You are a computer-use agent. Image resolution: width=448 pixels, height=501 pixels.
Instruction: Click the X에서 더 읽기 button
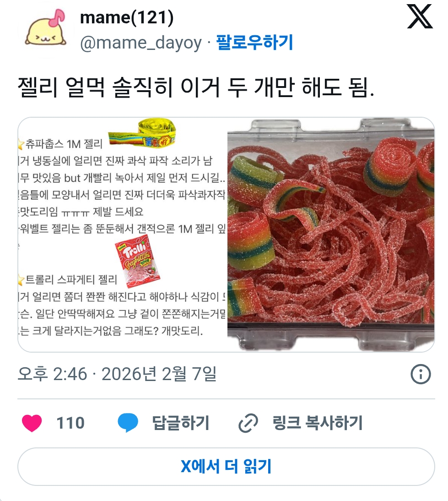click(x=226, y=467)
